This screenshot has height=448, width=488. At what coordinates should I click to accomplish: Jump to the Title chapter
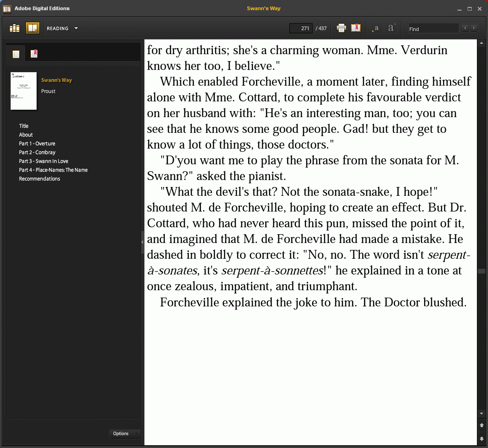coord(24,126)
